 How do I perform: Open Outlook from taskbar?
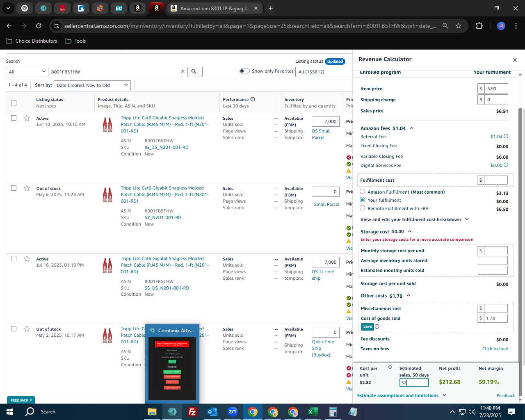click(212, 412)
